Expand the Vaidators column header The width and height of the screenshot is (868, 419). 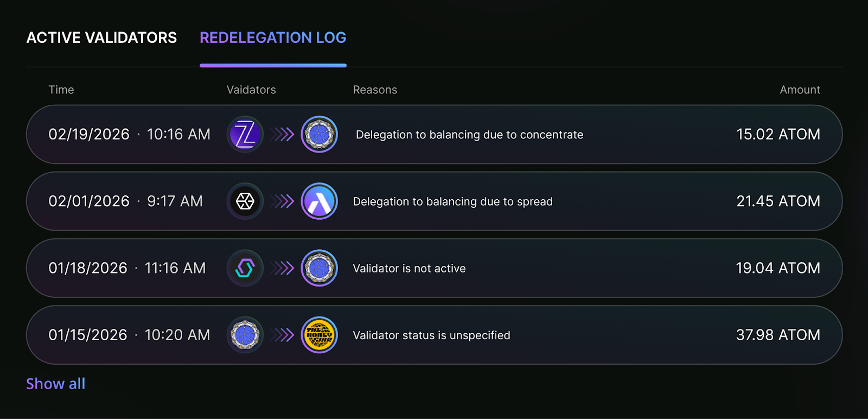pyautogui.click(x=251, y=90)
